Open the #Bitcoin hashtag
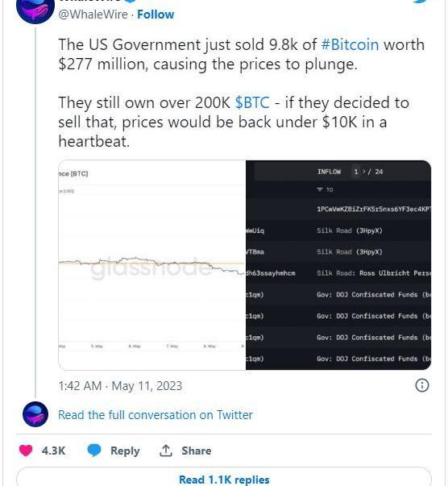This screenshot has height=486, width=448. (350, 44)
